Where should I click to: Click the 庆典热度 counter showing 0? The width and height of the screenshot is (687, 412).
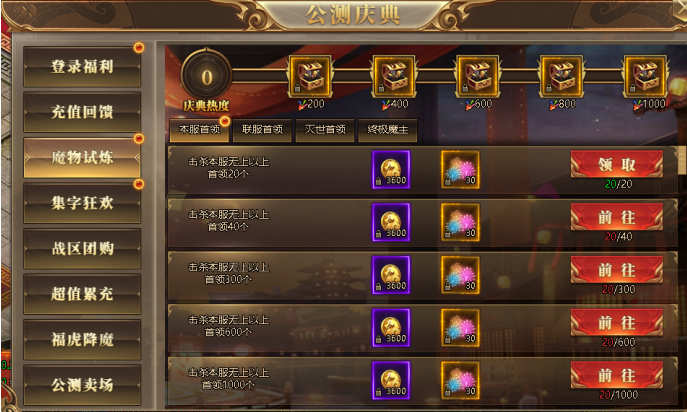point(206,79)
